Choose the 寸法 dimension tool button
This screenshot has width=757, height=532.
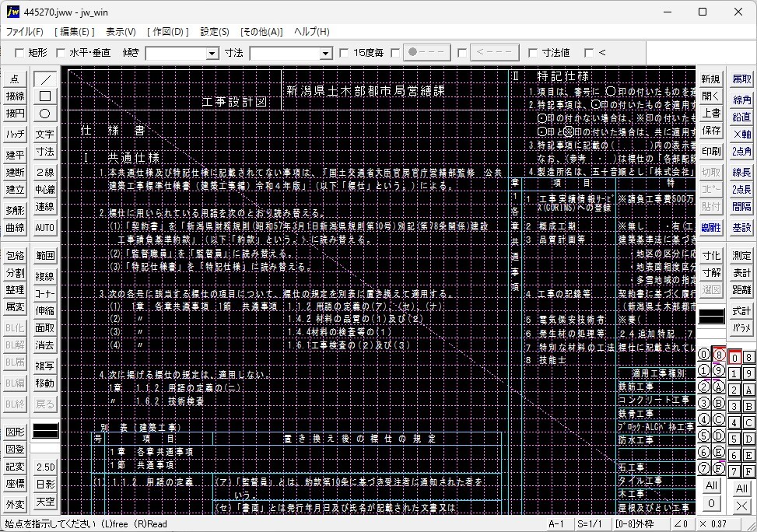pos(45,152)
